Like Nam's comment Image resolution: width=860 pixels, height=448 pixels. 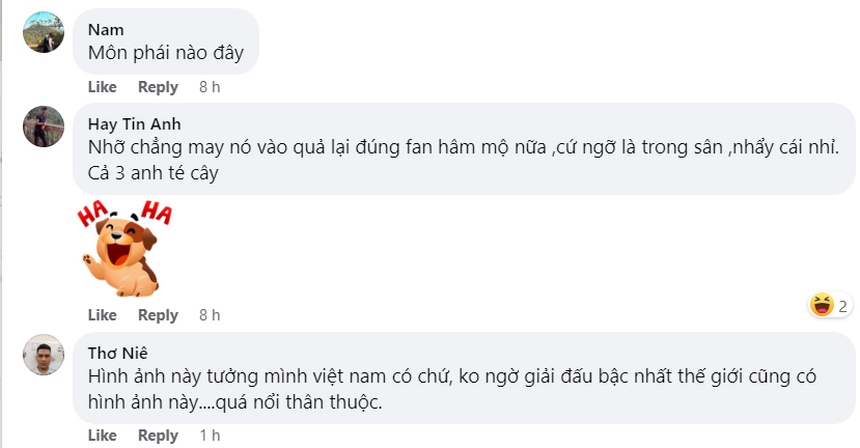tap(102, 87)
